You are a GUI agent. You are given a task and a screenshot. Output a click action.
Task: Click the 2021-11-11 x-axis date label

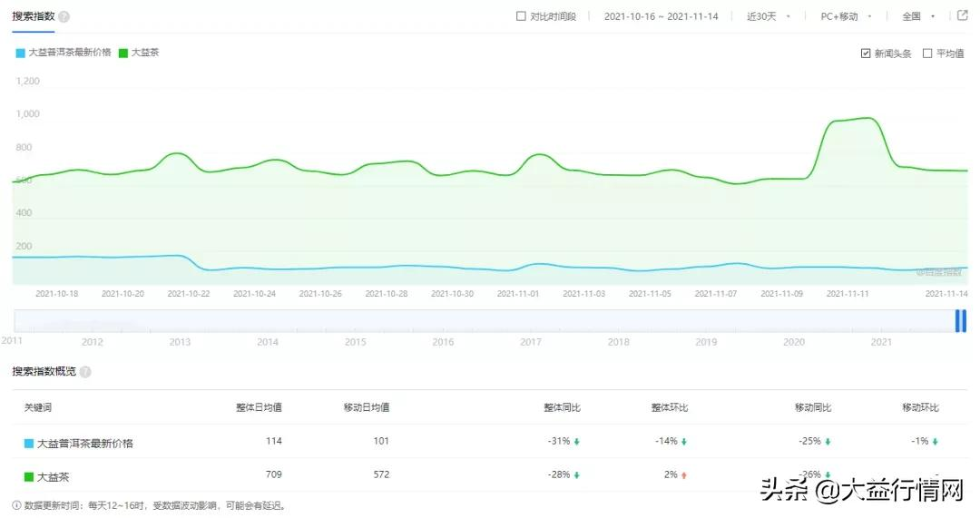click(848, 294)
